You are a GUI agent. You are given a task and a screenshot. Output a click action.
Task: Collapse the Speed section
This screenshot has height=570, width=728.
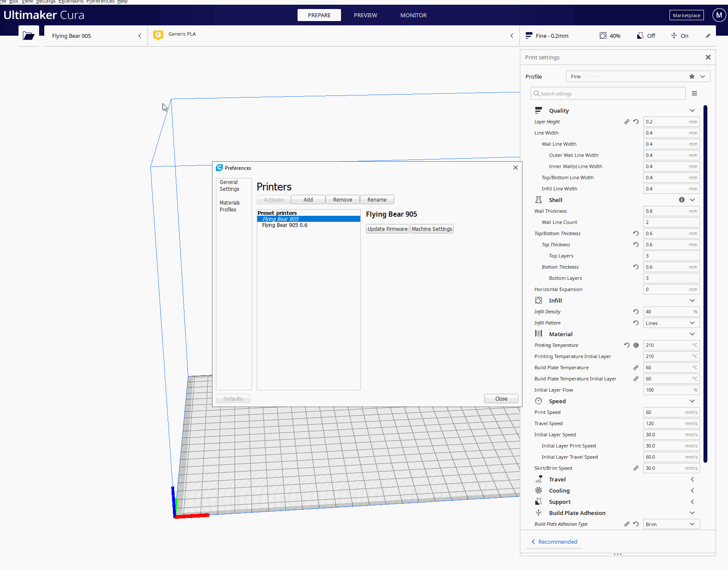click(692, 401)
